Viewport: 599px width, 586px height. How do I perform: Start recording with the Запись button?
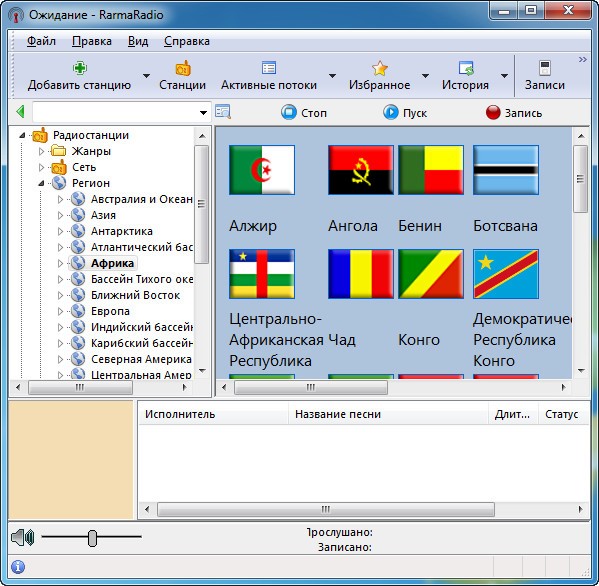click(514, 113)
